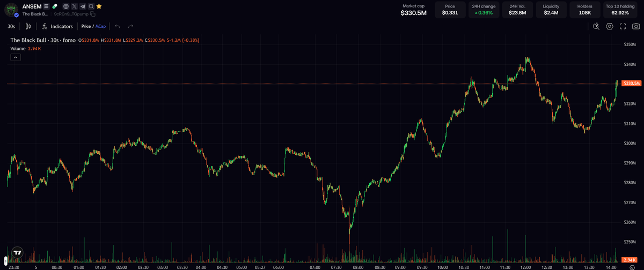Click The Black Bull · 30s · fomo title

click(x=43, y=40)
